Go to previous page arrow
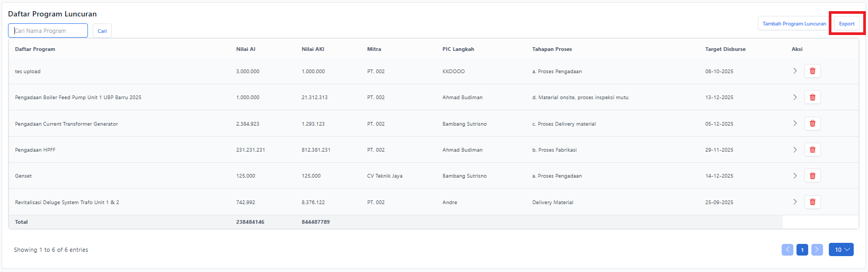The width and height of the screenshot is (868, 272). click(787, 250)
